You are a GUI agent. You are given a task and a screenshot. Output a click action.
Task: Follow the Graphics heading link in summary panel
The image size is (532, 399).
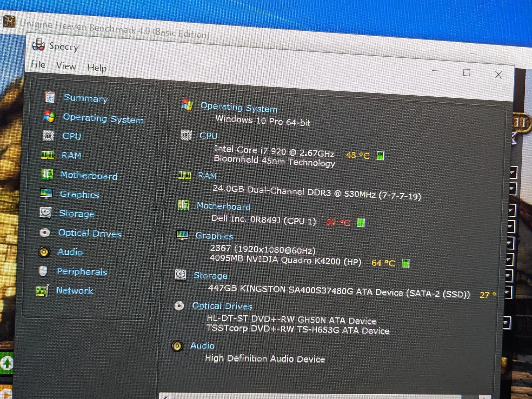(x=214, y=236)
